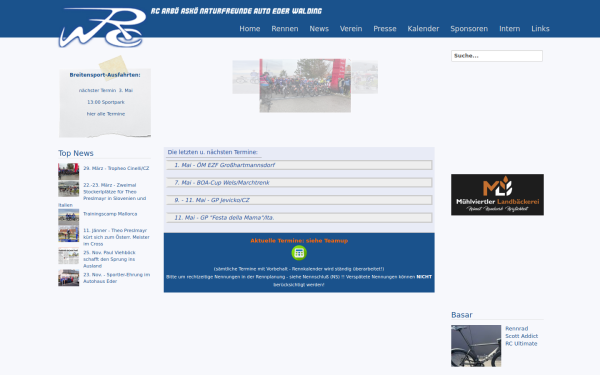Viewport: 600px width, 375px height.
Task: Open the Verein menu item
Action: click(x=351, y=29)
